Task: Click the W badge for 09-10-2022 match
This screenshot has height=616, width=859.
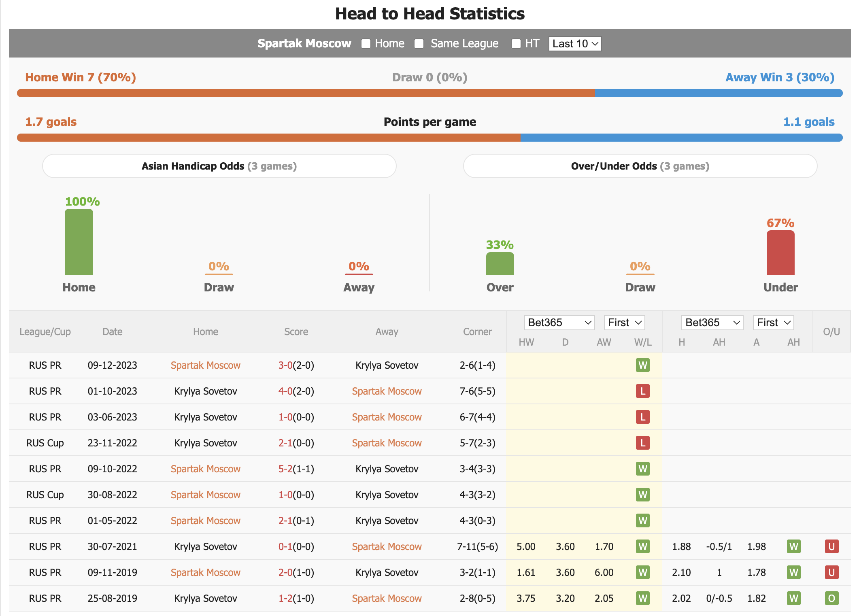Action: [643, 469]
